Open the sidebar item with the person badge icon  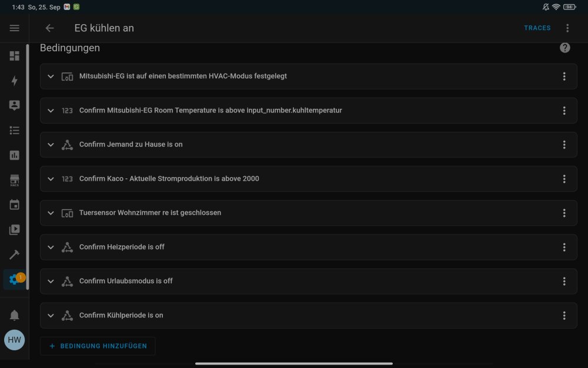pyautogui.click(x=14, y=105)
